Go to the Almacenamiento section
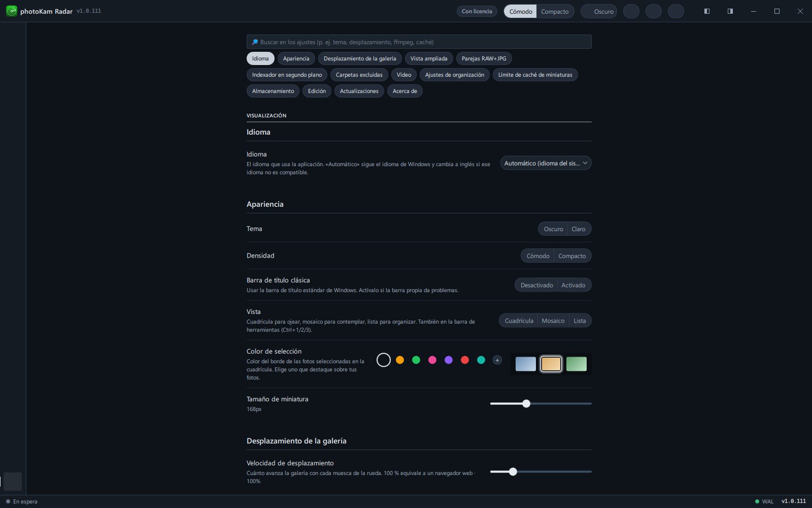The image size is (812, 508). coord(273,91)
